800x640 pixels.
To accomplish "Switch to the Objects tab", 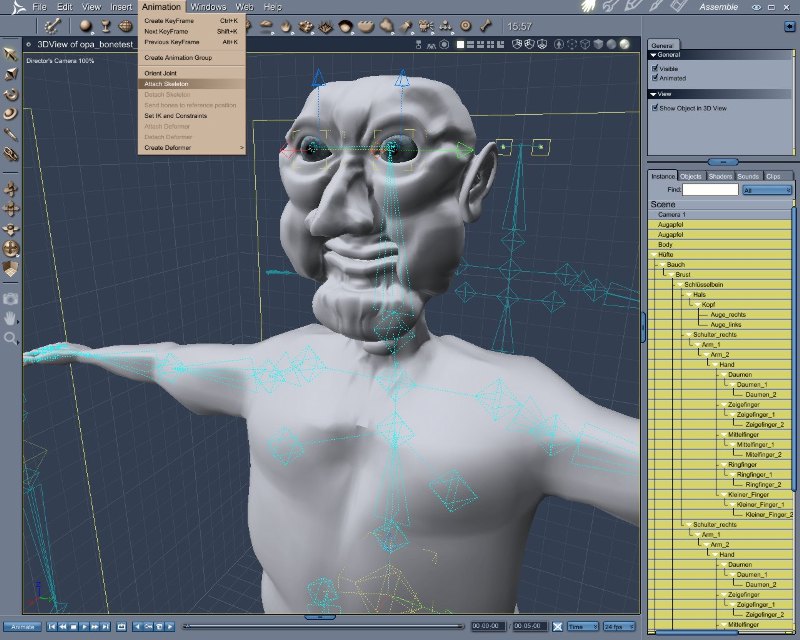I will 691,176.
